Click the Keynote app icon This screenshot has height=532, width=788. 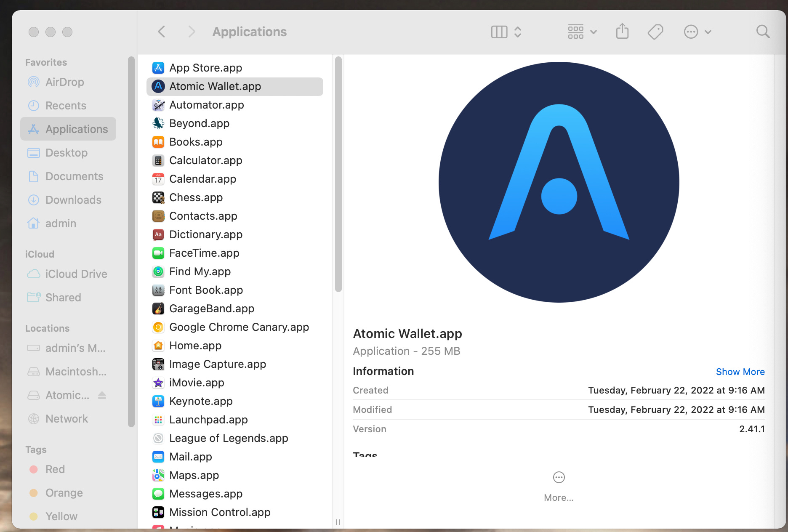pyautogui.click(x=158, y=401)
